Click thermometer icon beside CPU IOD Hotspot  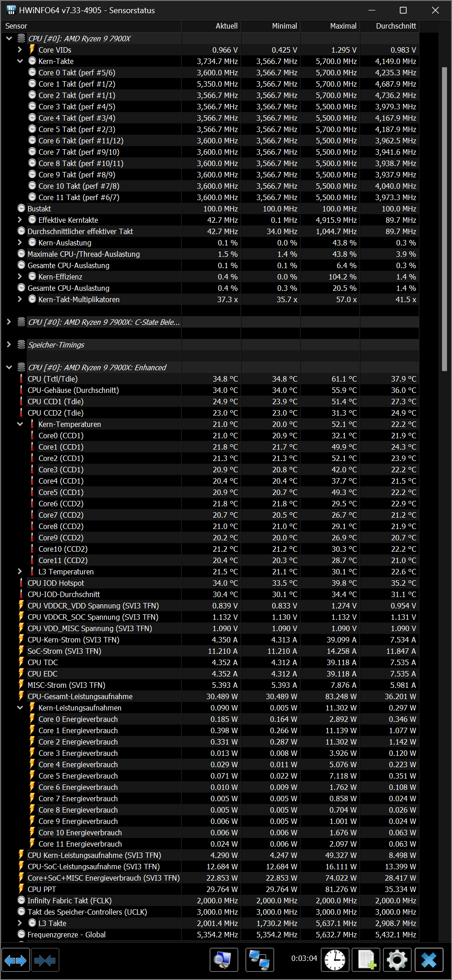tap(21, 583)
